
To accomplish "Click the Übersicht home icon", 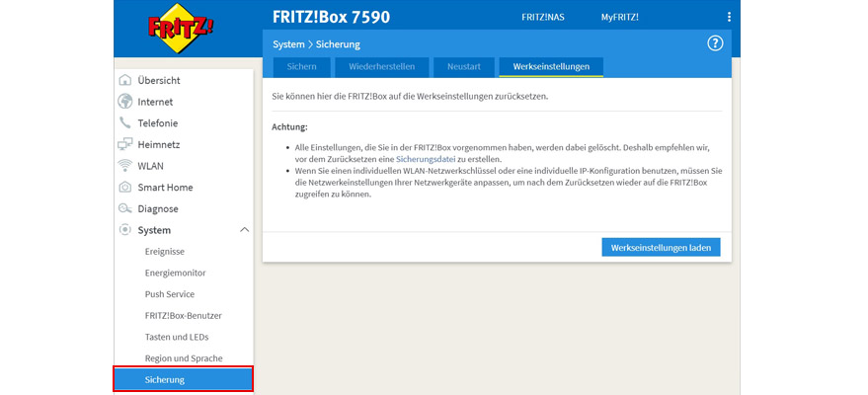I will (x=125, y=80).
